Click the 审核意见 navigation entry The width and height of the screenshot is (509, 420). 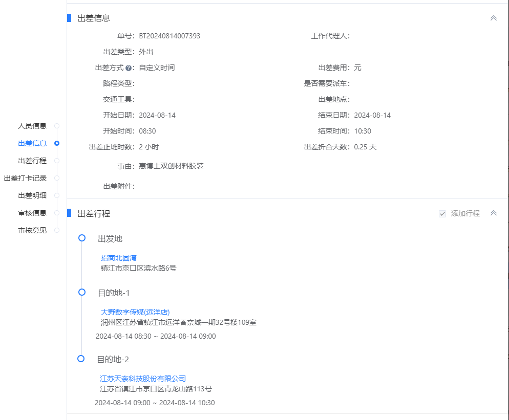coord(32,230)
